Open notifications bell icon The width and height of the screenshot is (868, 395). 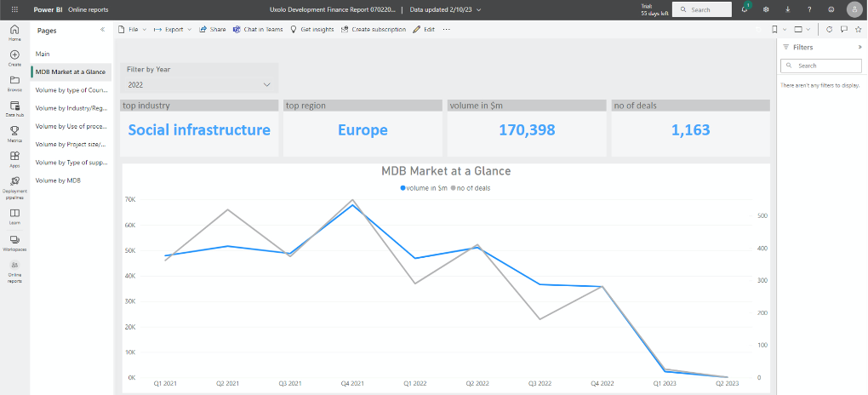[x=745, y=9]
